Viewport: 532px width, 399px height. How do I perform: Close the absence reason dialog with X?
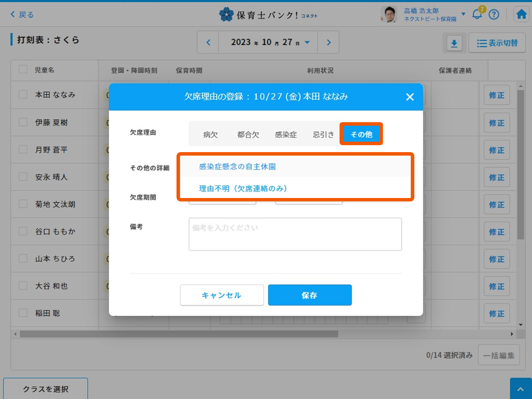[410, 97]
